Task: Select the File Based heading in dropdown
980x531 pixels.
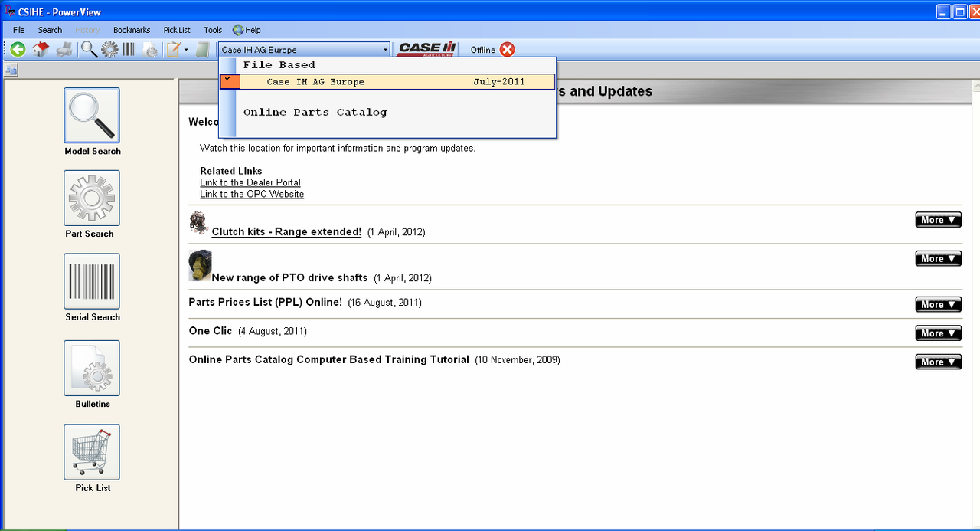Action: tap(279, 65)
